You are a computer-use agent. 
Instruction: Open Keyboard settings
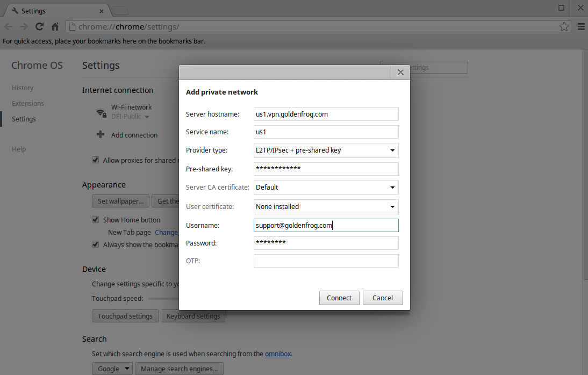(x=193, y=316)
